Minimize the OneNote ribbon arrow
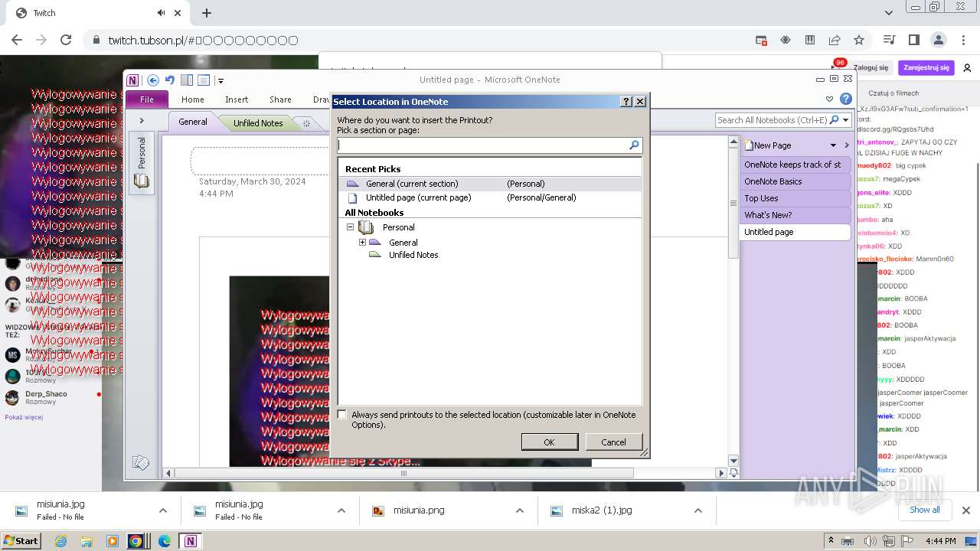Viewport: 980px width, 551px height. 829,99
